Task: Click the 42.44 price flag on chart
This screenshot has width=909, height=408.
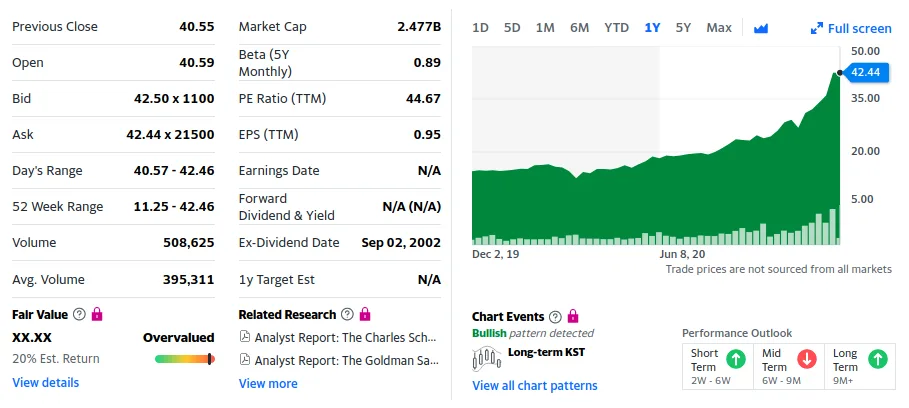Action: tap(865, 72)
